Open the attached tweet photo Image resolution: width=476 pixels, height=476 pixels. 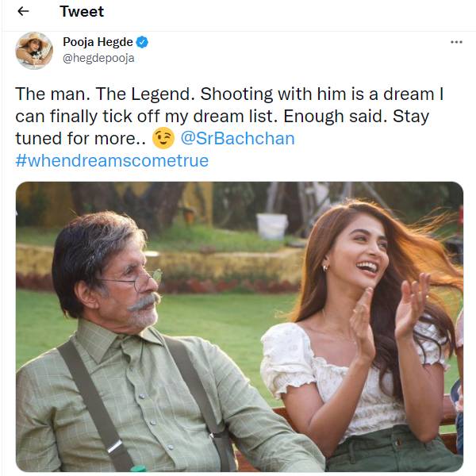(239, 327)
